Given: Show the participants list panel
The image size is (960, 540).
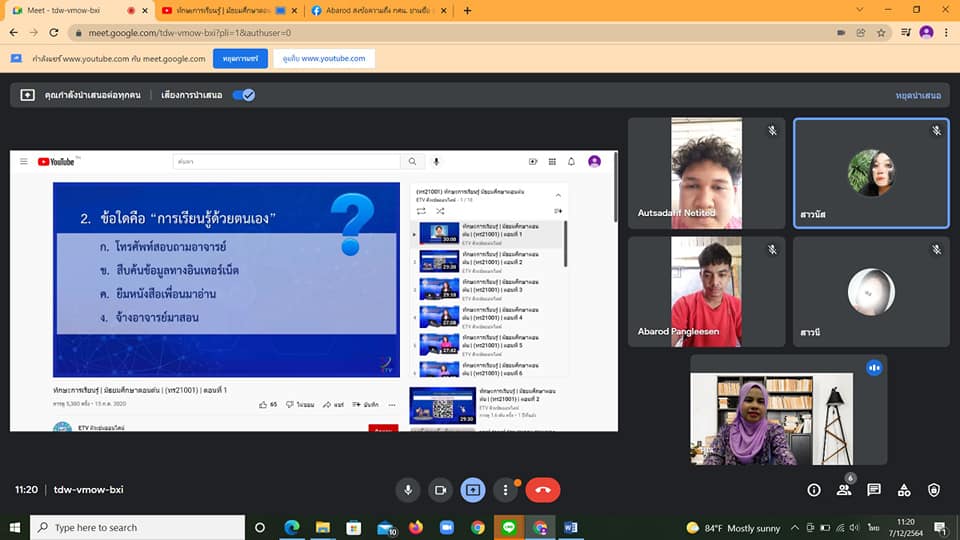Looking at the screenshot, I should 844,490.
